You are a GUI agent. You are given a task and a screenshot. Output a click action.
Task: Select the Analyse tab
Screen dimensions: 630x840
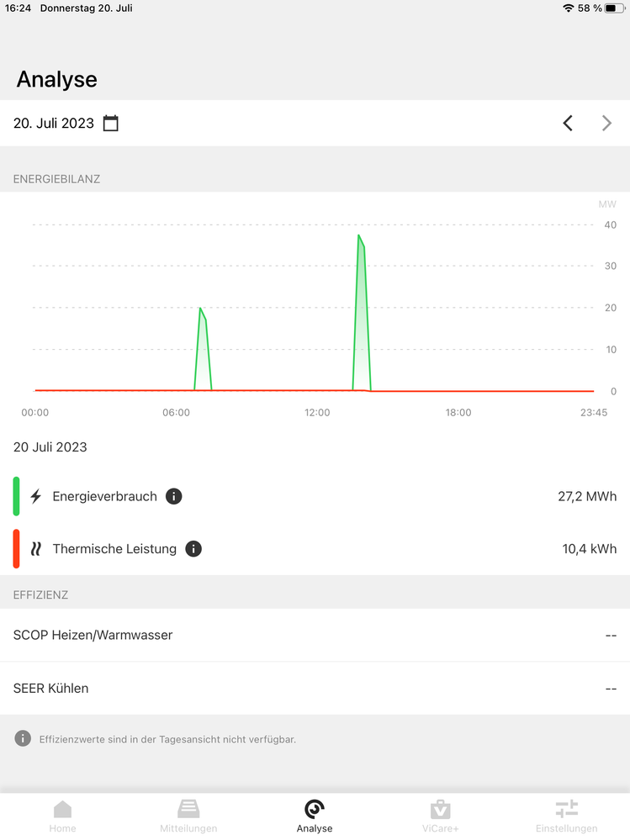point(315,816)
